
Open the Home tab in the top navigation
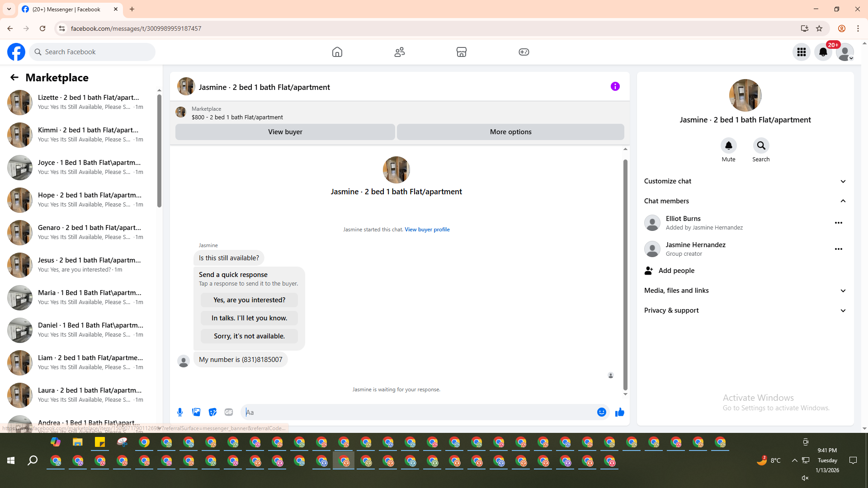tap(337, 52)
